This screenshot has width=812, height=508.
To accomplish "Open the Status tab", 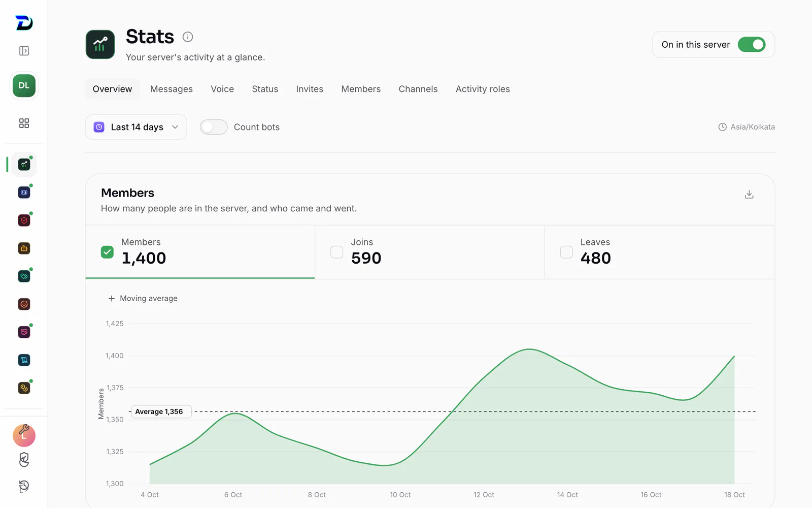I will click(x=265, y=89).
